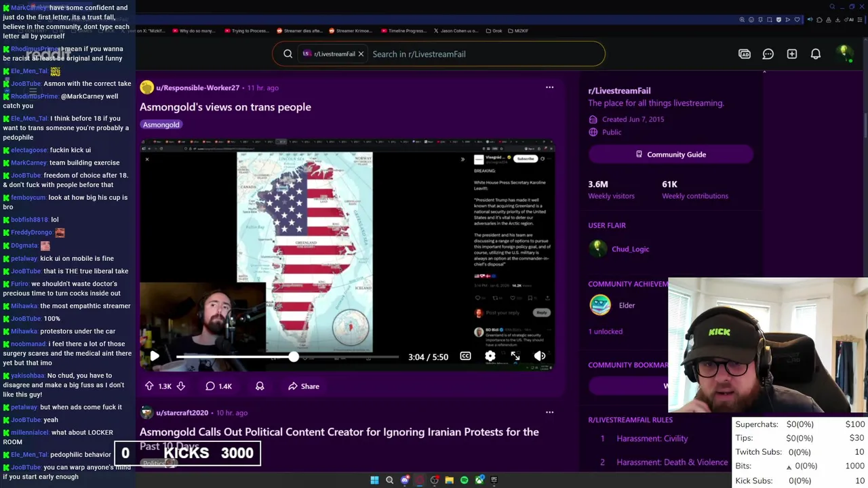The height and width of the screenshot is (488, 868).
Task: Click the Chud_Logic user flair
Action: [x=630, y=249]
